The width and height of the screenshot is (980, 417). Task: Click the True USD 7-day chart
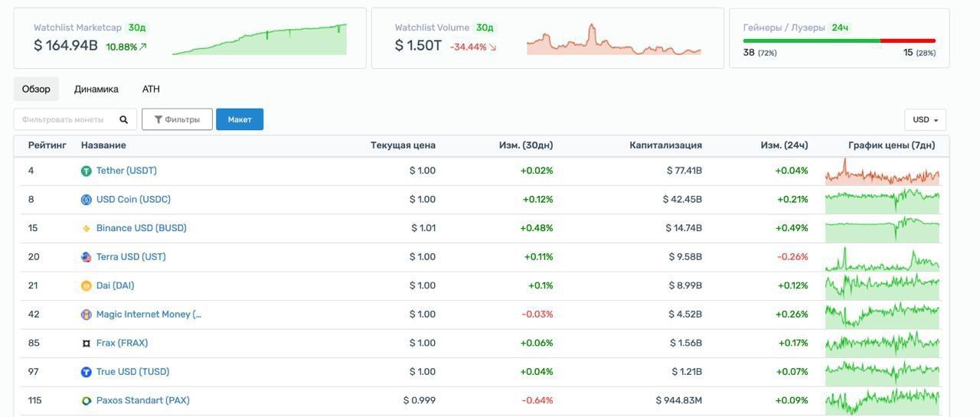point(882,373)
